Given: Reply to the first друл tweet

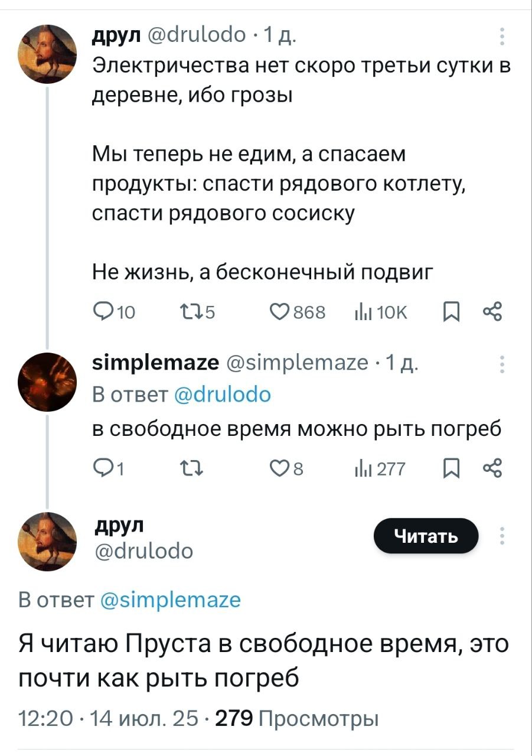Looking at the screenshot, I should point(103,312).
